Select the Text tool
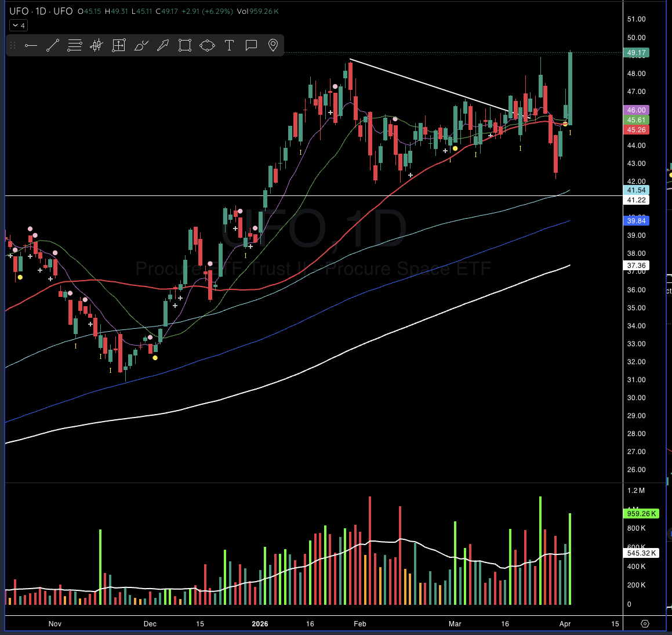Screen dimensions: 672x635 pos(229,45)
